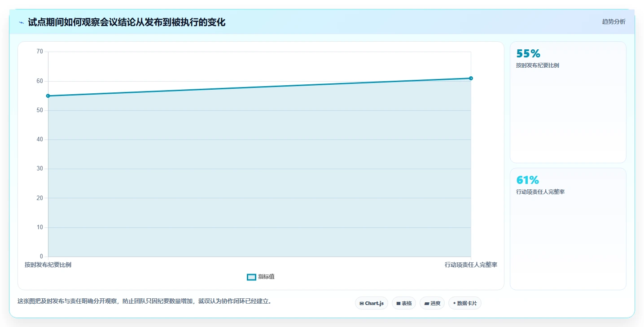Click the data point at value 61
The width and height of the screenshot is (644, 327).
coord(471,78)
